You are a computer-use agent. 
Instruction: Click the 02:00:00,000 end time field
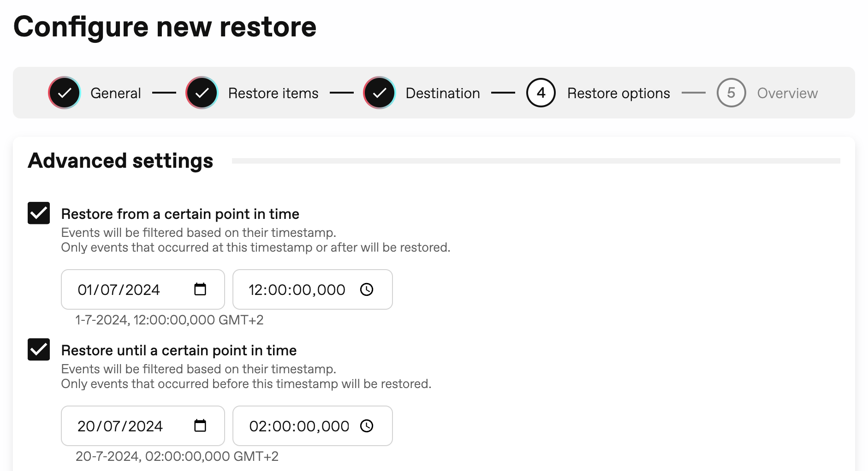coord(313,426)
